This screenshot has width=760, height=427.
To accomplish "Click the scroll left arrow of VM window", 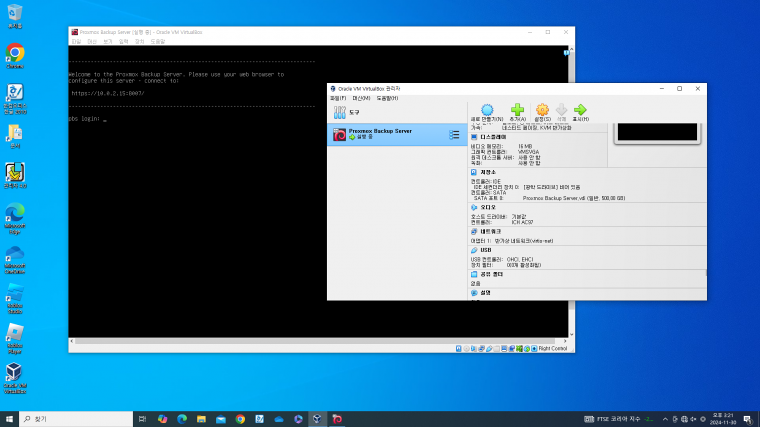I will coord(72,341).
